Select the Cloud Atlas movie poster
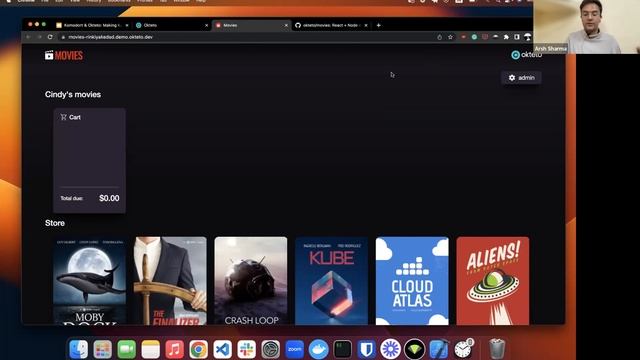The image size is (640, 360). point(412,281)
